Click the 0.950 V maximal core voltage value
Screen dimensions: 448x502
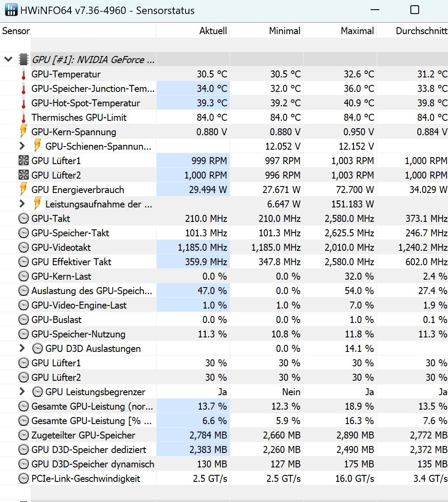(359, 132)
